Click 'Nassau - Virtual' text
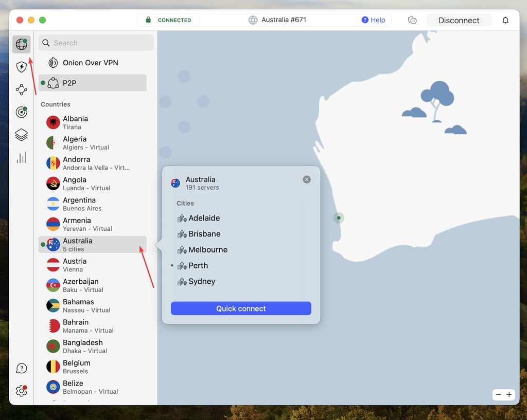 pos(86,310)
